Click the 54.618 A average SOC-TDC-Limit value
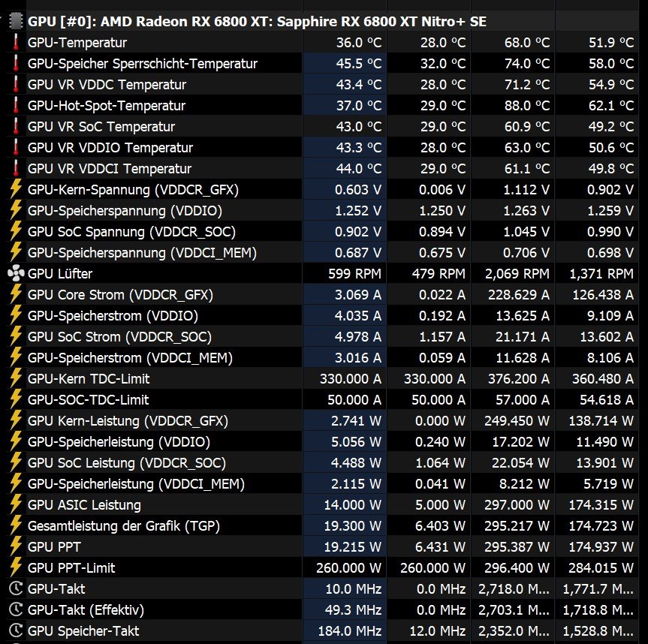The image size is (648, 644). click(x=607, y=399)
